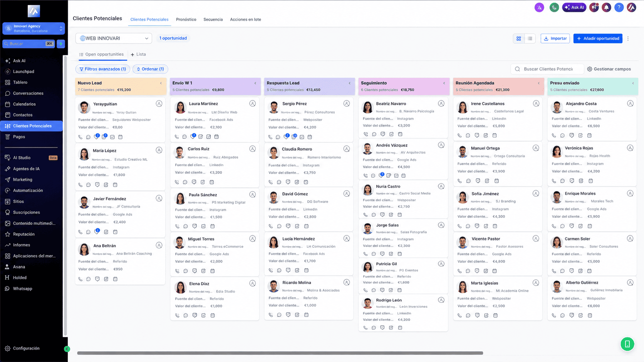Collapse the Nuevo Lead column

[161, 83]
